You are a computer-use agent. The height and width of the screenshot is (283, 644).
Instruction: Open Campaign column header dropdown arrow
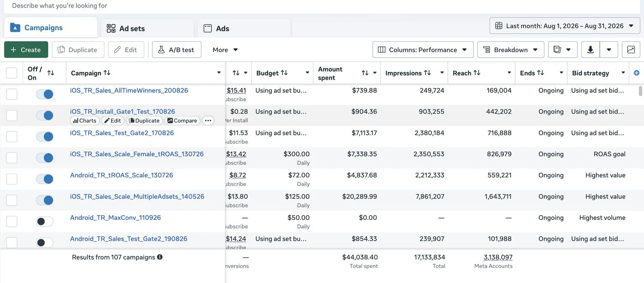click(x=219, y=73)
